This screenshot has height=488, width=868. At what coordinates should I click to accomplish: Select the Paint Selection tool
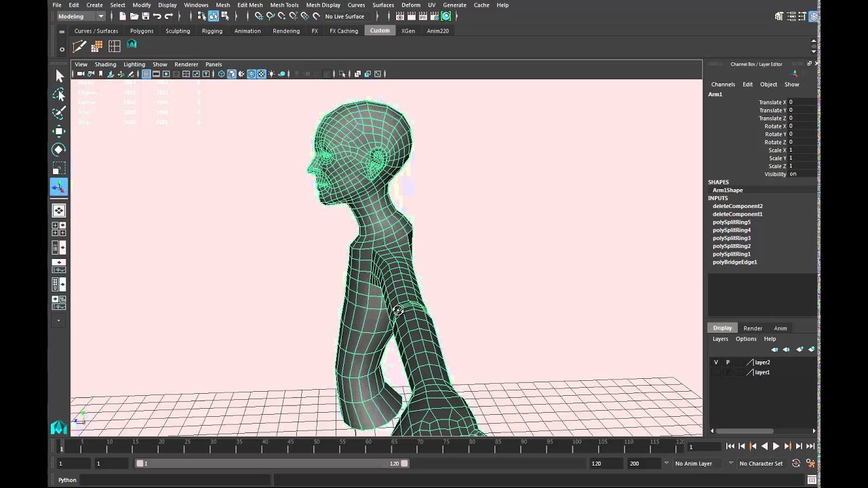(59, 113)
